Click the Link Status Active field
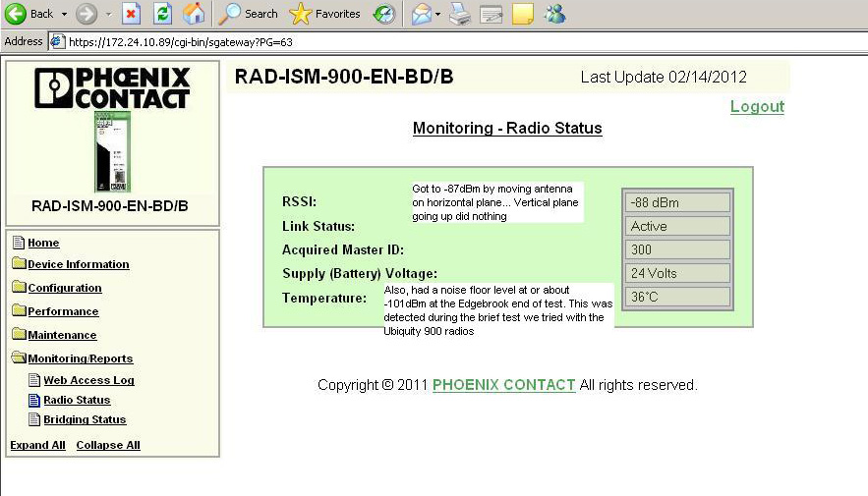 click(x=677, y=226)
